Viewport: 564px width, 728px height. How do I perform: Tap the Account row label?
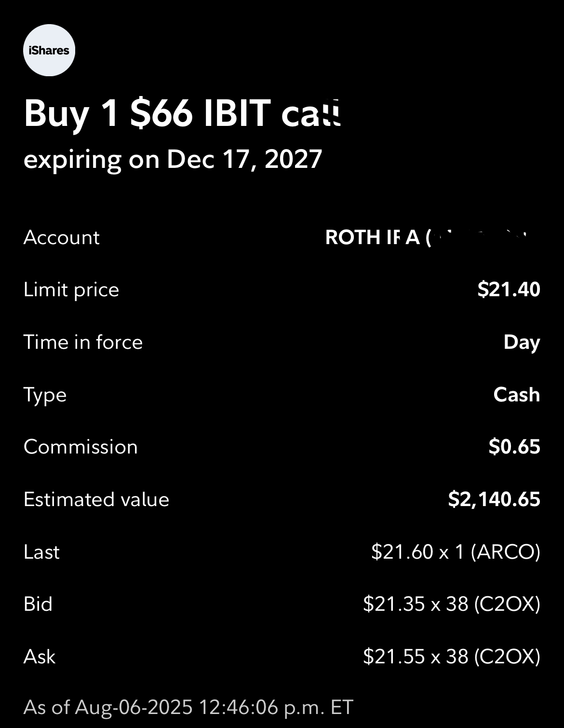click(61, 237)
